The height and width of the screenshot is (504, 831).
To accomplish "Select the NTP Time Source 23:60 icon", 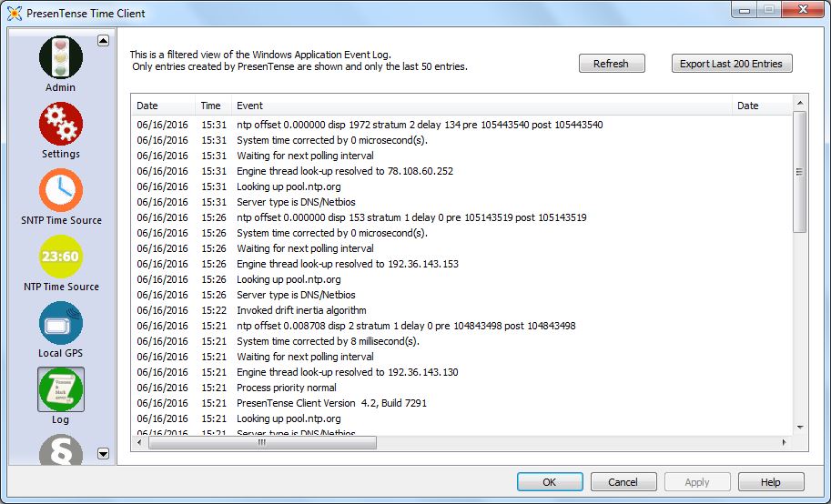I will (x=61, y=257).
